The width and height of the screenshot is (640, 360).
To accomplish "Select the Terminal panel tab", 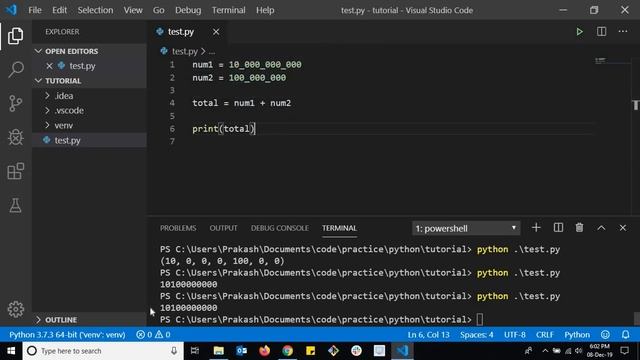I will 339,228.
